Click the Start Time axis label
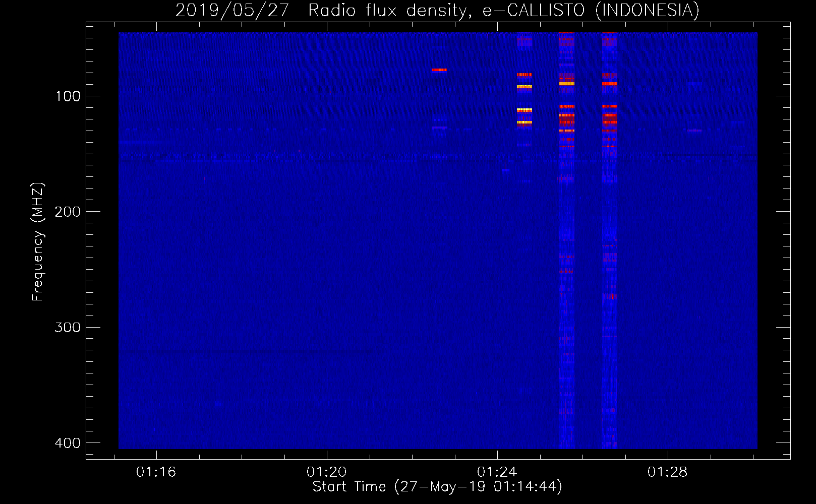 click(437, 487)
